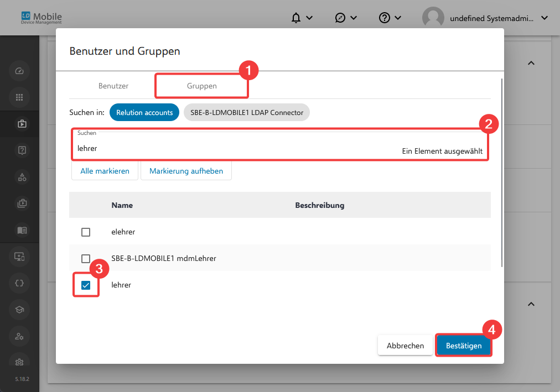Click the Name column header
Image resolution: width=560 pixels, height=392 pixels.
[122, 205]
